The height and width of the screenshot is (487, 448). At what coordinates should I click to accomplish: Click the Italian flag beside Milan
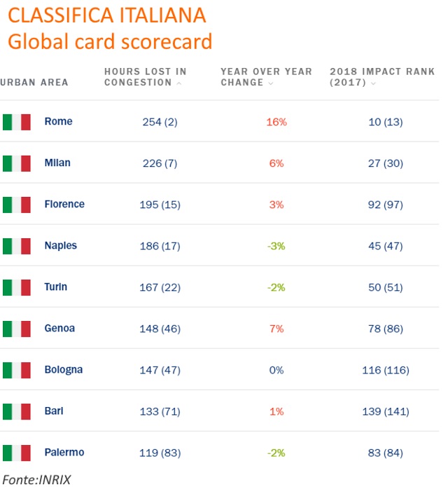[x=16, y=163]
